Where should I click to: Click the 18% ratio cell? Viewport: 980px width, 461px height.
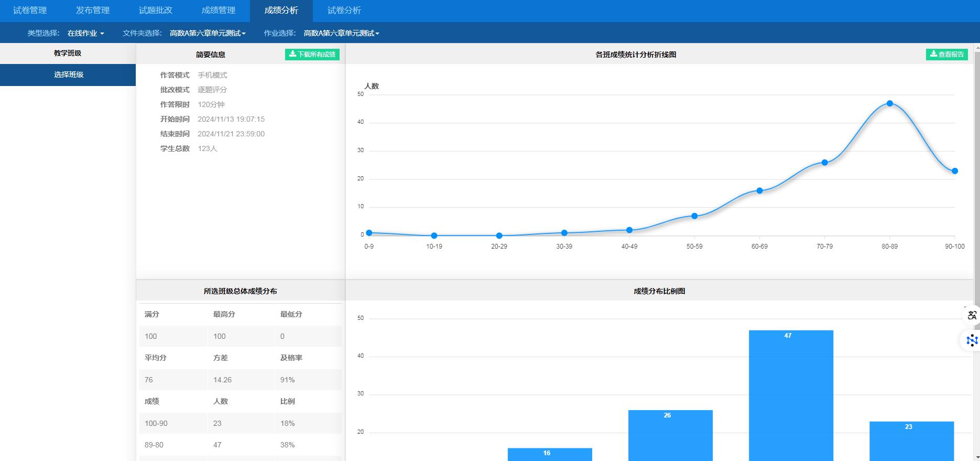[x=308, y=423]
